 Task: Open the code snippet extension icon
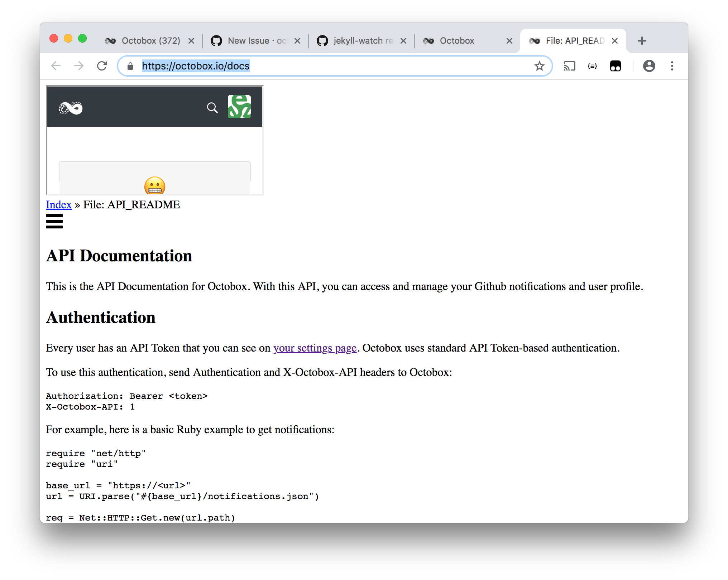(592, 66)
